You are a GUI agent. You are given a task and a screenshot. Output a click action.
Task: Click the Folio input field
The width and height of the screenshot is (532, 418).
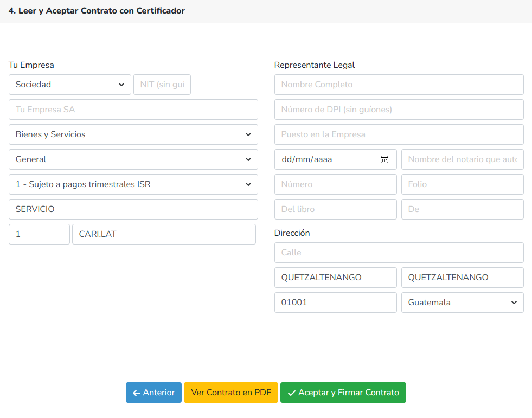click(x=462, y=184)
